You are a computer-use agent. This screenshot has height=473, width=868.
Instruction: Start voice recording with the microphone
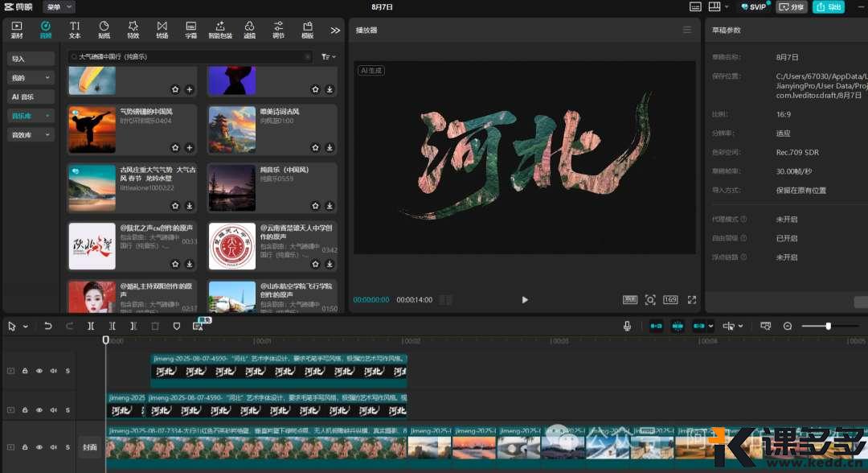point(627,327)
